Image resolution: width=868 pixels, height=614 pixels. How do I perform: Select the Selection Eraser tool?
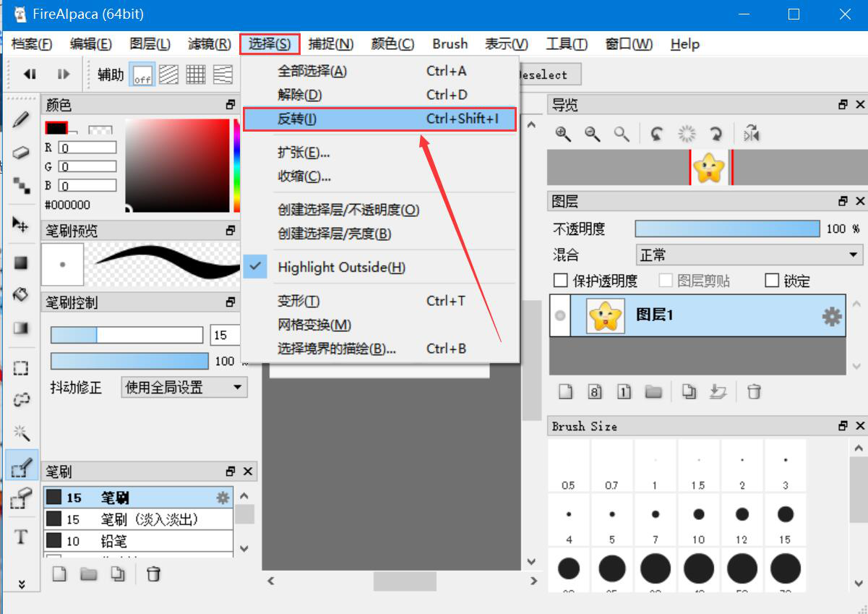[21, 497]
